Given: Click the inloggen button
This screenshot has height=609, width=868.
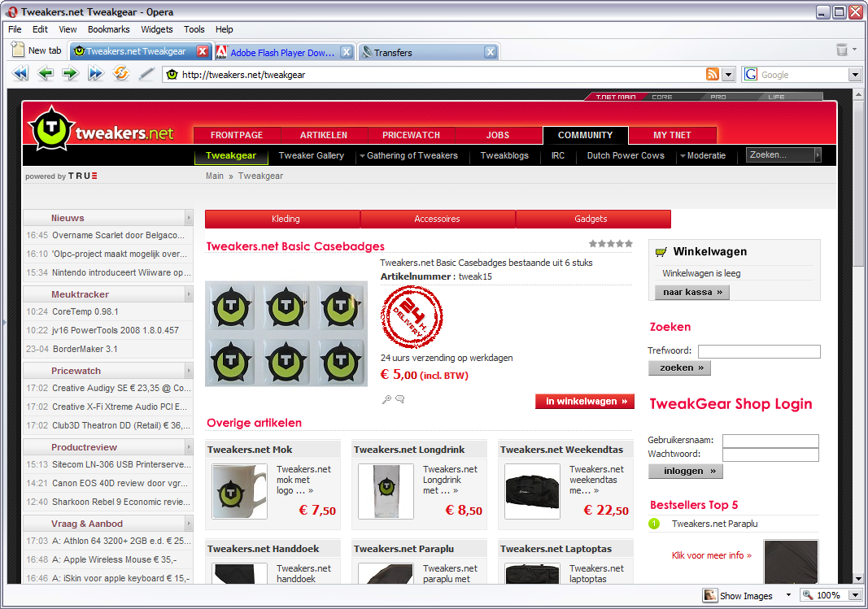Looking at the screenshot, I should coord(686,471).
